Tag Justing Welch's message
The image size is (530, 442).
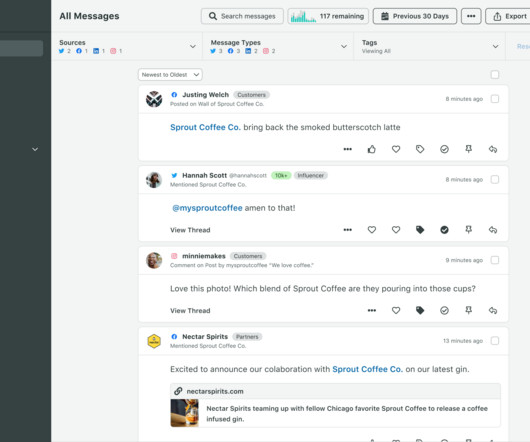click(420, 149)
